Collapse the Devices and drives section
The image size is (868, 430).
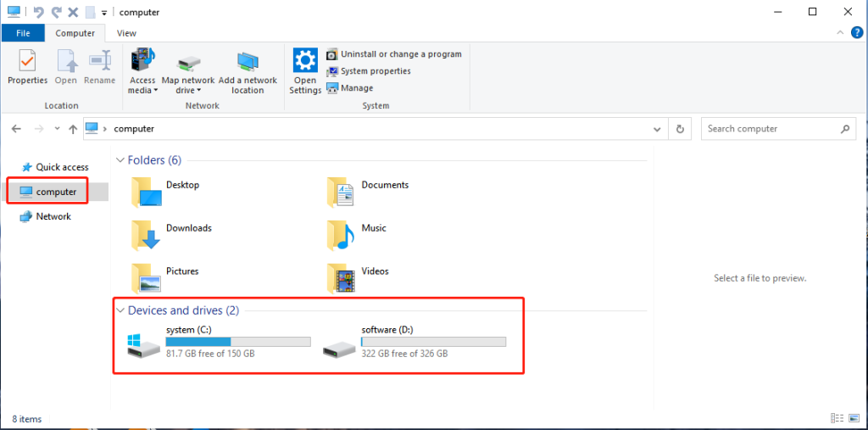point(120,311)
